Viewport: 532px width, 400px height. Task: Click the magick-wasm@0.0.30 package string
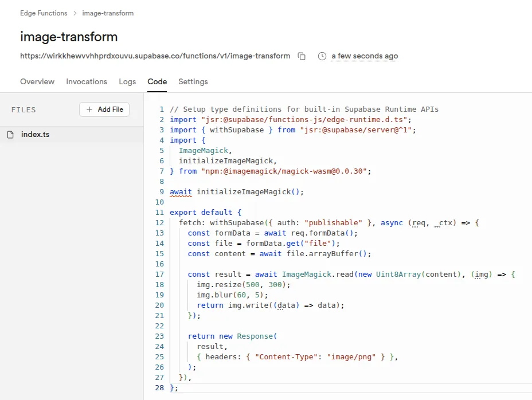click(284, 171)
